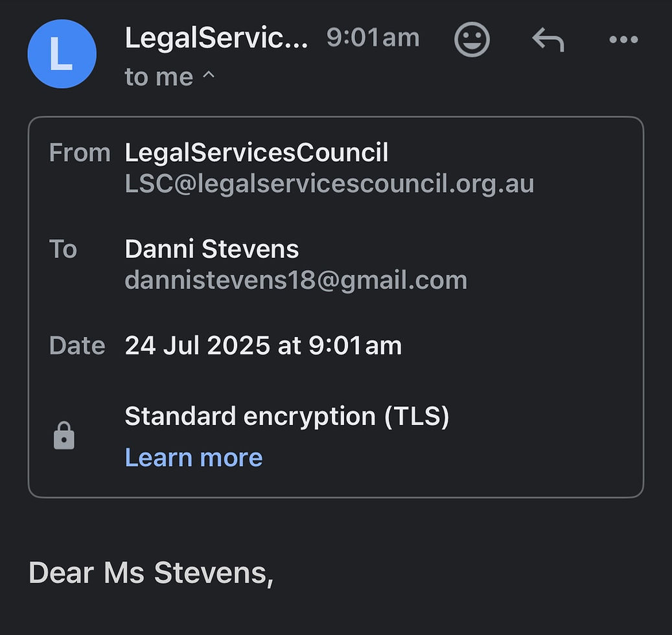Tap the 'Dear Ms Stevens,' message body
This screenshot has width=672, height=635.
[x=151, y=573]
